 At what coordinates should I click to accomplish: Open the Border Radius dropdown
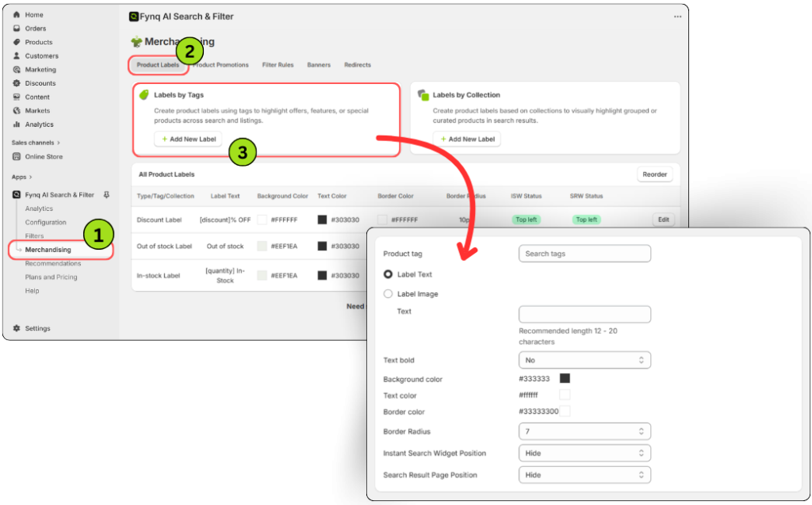point(584,431)
